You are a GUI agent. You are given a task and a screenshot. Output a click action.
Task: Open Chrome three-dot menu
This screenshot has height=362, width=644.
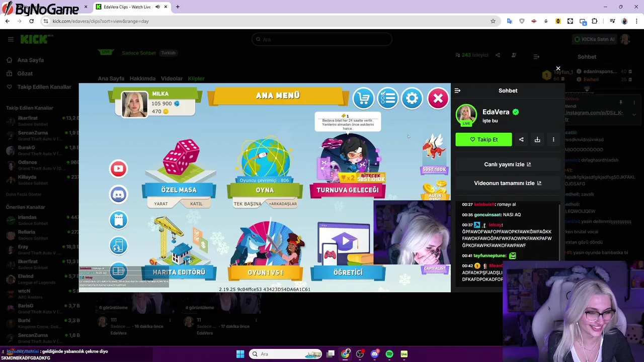(x=636, y=21)
